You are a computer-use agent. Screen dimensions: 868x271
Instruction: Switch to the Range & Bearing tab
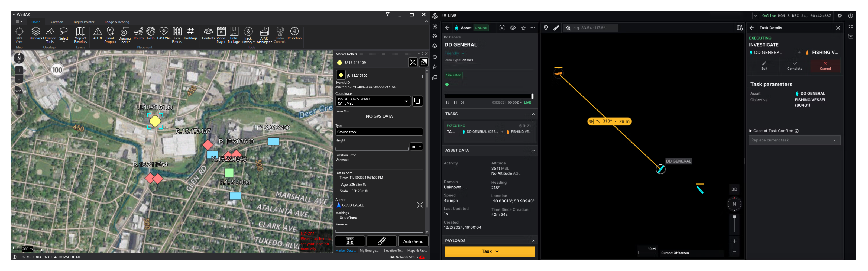(x=116, y=22)
